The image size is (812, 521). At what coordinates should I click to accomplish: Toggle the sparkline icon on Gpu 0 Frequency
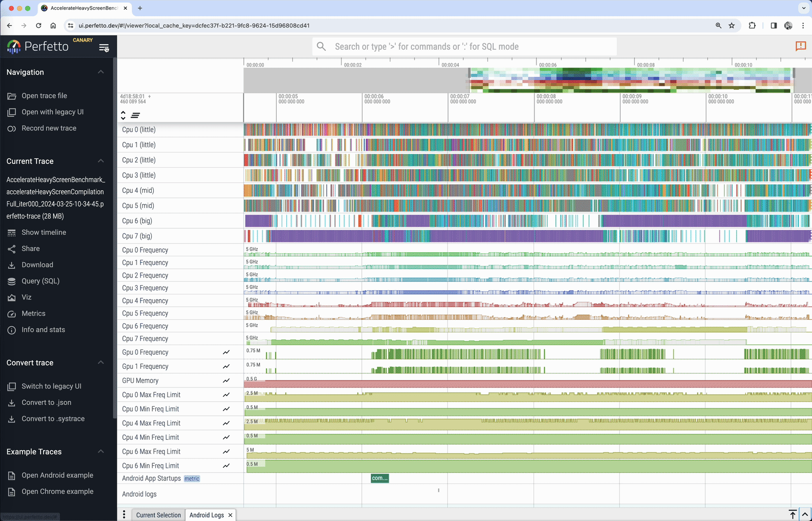point(226,352)
